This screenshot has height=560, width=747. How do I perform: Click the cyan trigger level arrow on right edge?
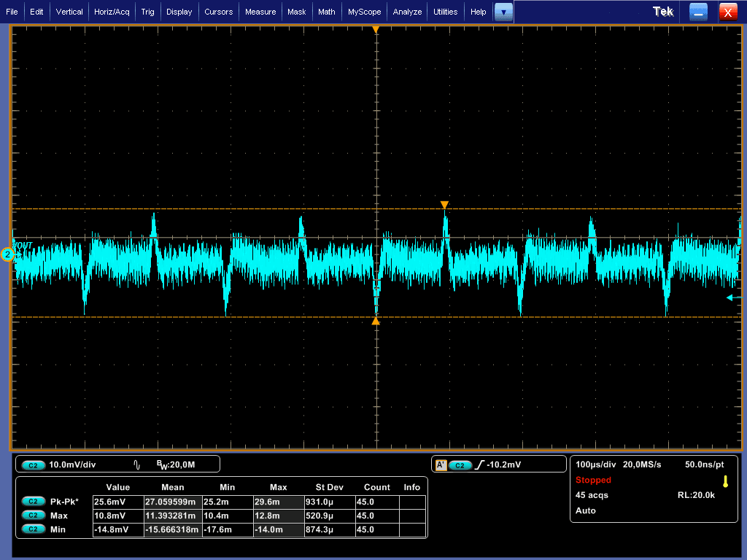732,297
